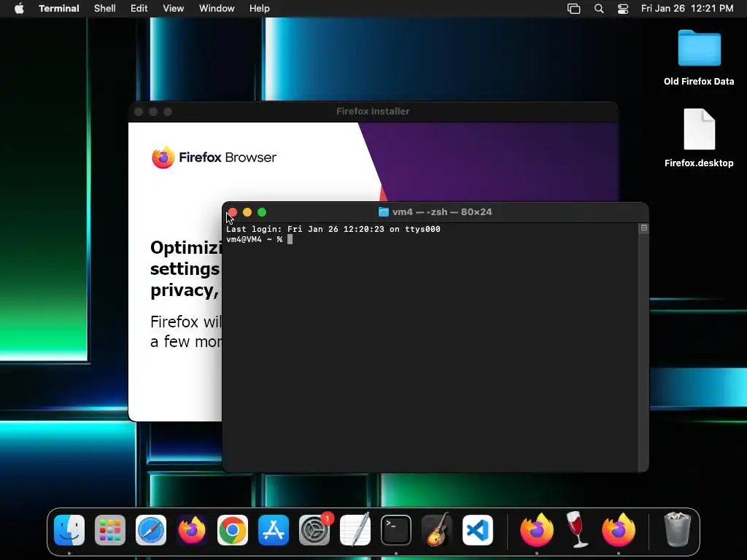Click the Terminal scroll marker icon

[643, 228]
